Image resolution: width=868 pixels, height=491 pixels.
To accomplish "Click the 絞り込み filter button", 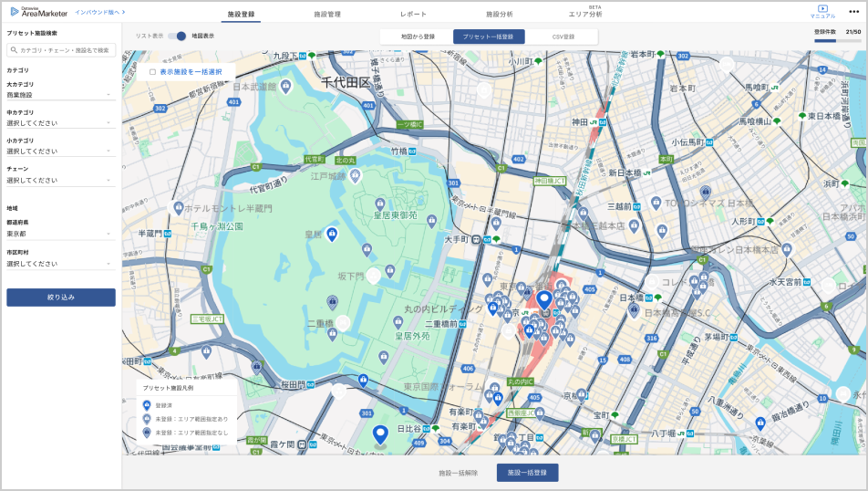I will pos(61,298).
